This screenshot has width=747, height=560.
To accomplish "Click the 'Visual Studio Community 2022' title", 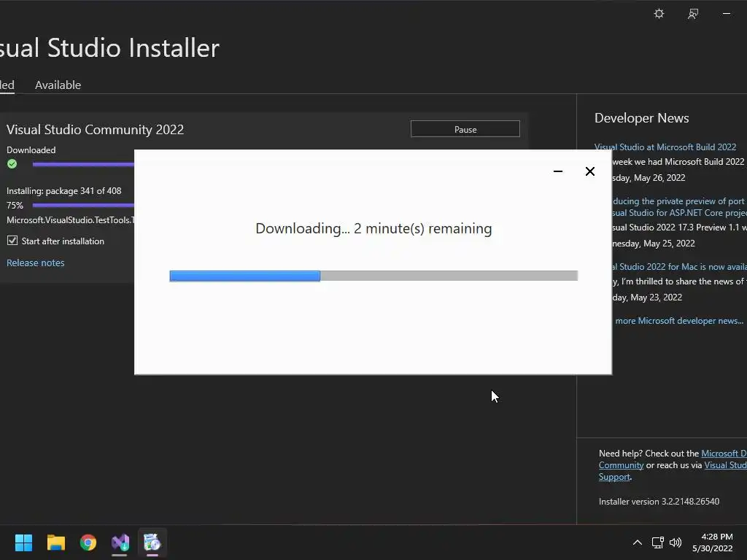I will click(96, 130).
